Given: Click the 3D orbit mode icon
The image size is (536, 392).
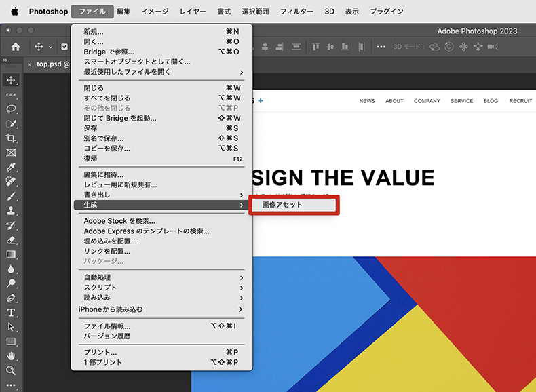Looking at the screenshot, I should [434, 47].
